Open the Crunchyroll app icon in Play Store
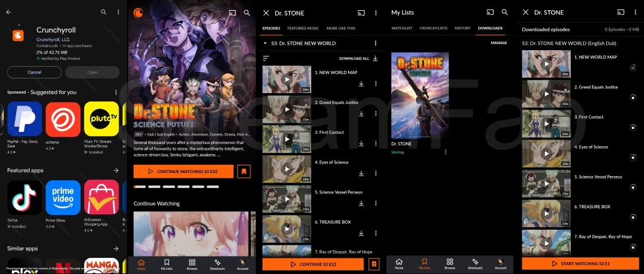This screenshot has width=644, height=274. tap(18, 36)
